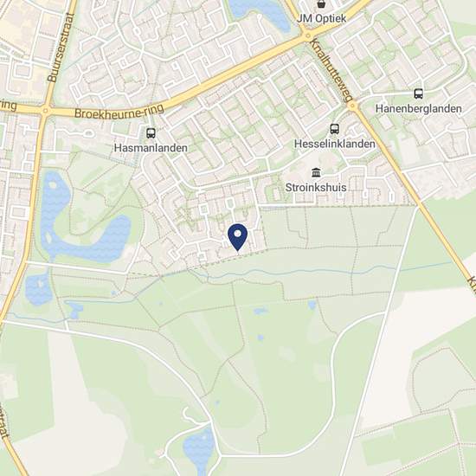Click the Buurserstraat and Broekheurne-ring roundabout

45,111
